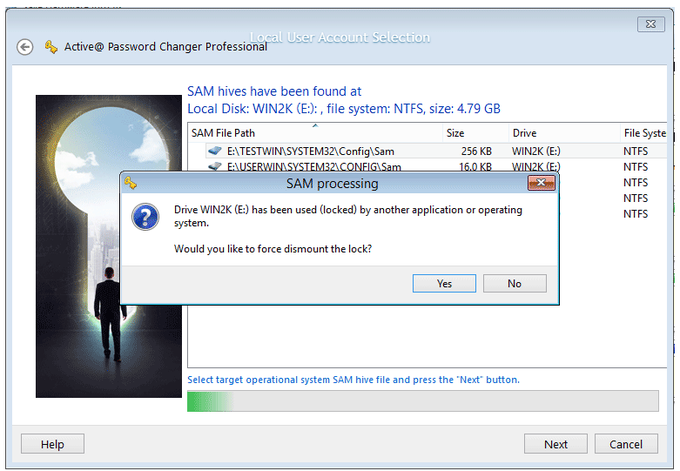This screenshot has width=680, height=471.
Task: Click the question mark icon in the dialog
Action: click(145, 216)
